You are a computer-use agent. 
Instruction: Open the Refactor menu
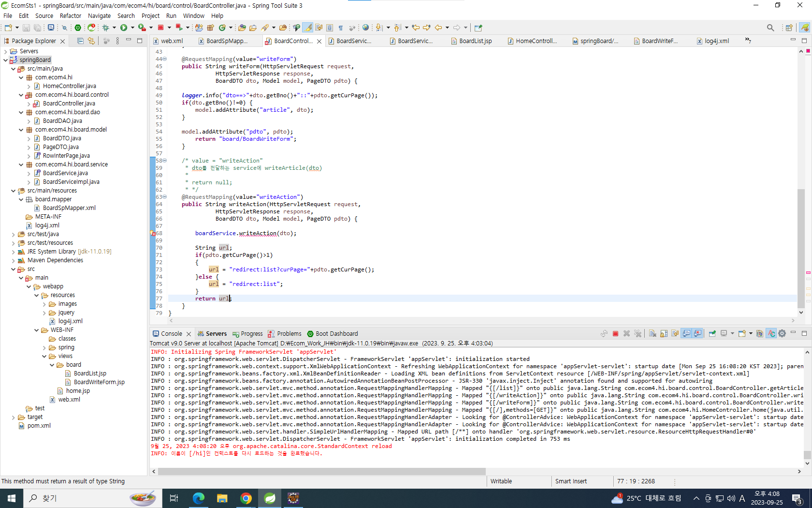(71, 15)
